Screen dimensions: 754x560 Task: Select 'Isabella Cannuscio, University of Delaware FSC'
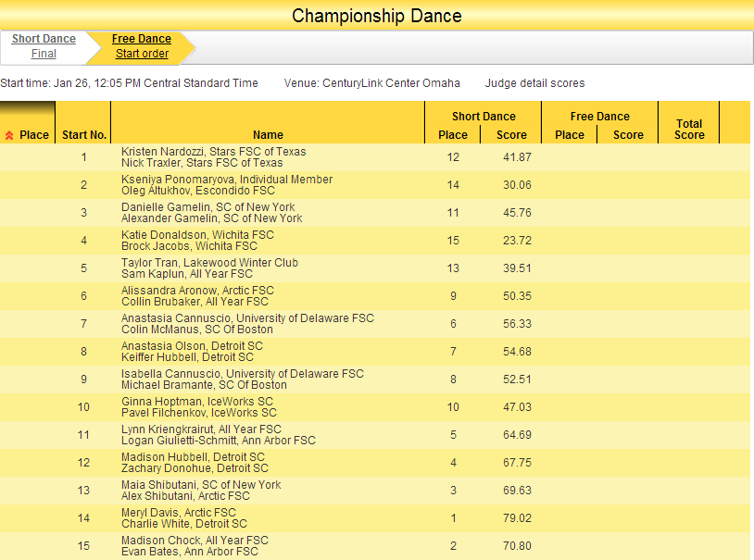[243, 374]
